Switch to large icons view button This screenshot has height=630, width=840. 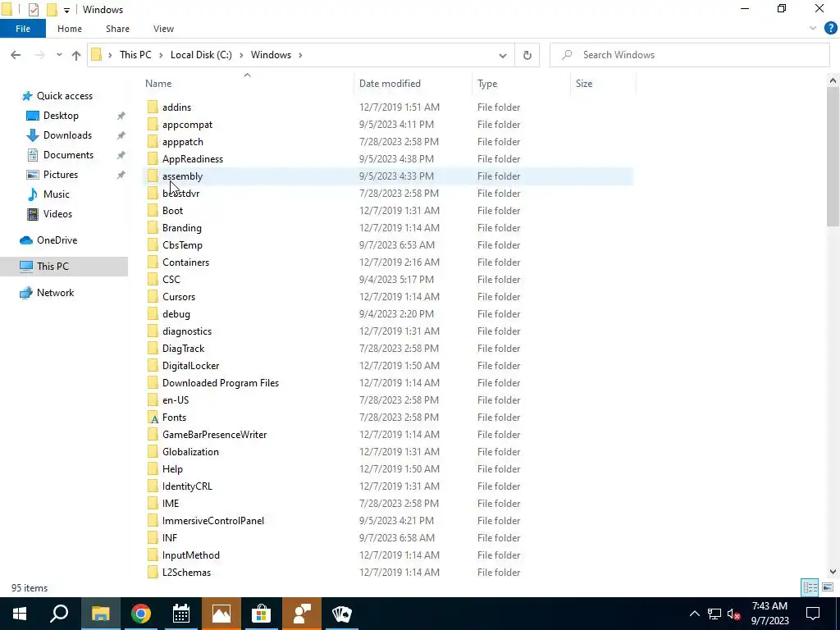[828, 587]
